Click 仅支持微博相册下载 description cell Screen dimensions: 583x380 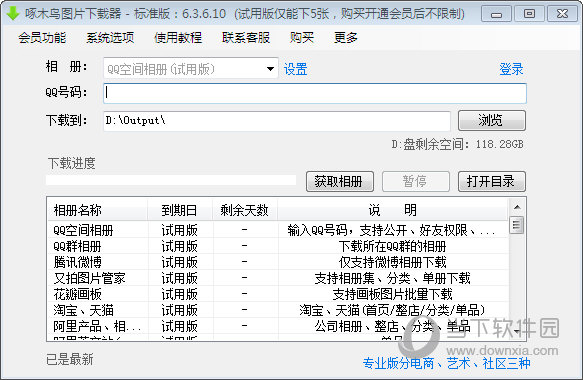click(393, 262)
